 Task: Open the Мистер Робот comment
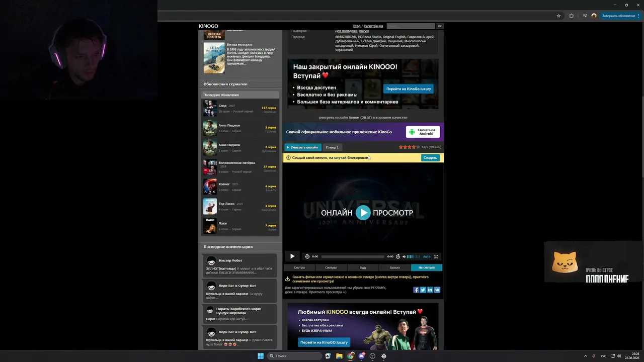(x=240, y=266)
